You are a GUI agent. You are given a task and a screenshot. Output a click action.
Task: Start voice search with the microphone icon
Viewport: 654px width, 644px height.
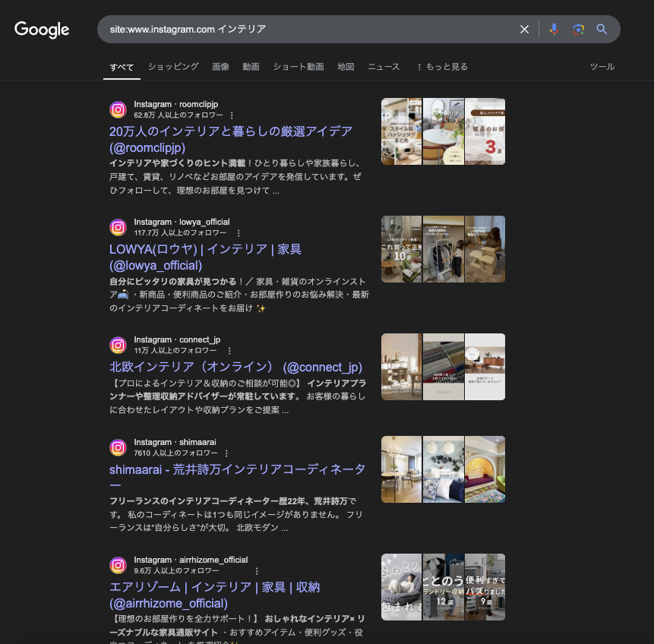(x=554, y=29)
